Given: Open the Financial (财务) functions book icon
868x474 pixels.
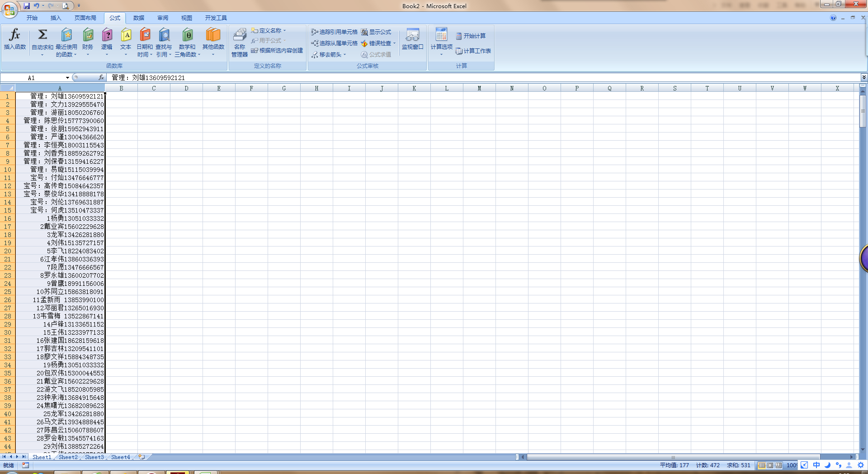Looking at the screenshot, I should coord(88,35).
